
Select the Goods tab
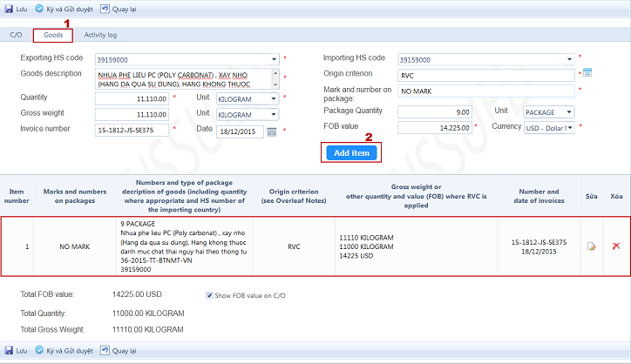[x=53, y=35]
